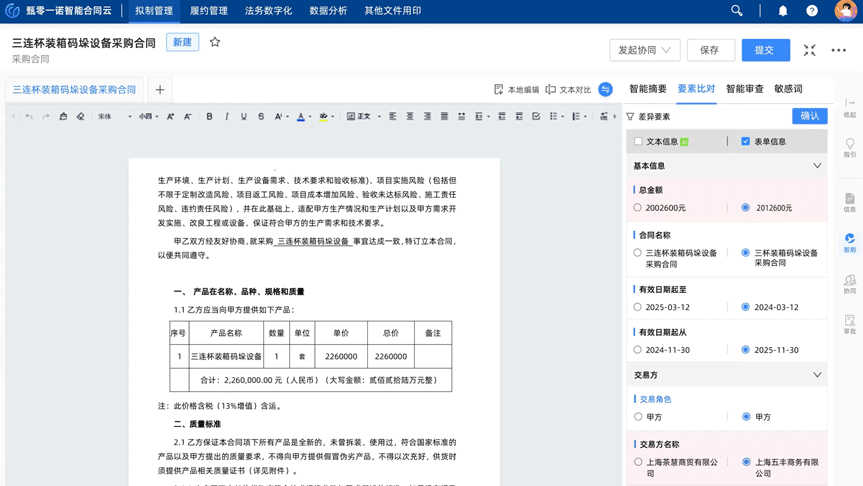The width and height of the screenshot is (863, 486).
Task: Open the 法务数字化 menu
Action: 268,10
